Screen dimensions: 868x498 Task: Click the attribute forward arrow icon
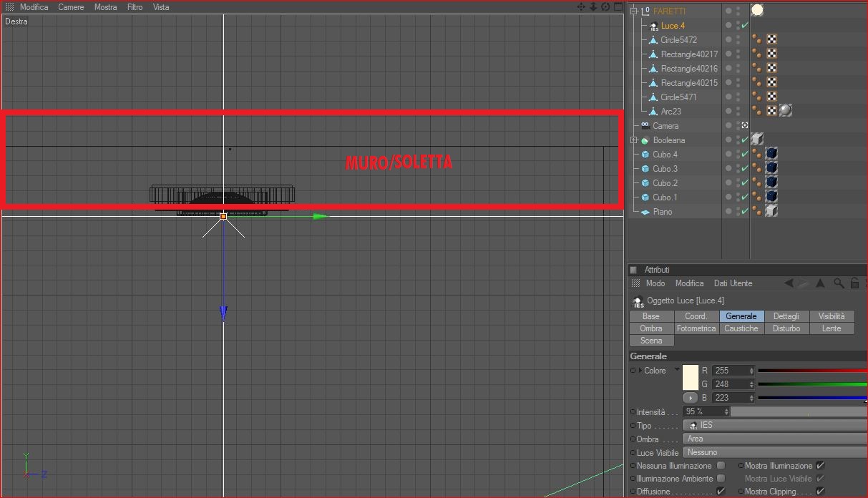tap(804, 283)
